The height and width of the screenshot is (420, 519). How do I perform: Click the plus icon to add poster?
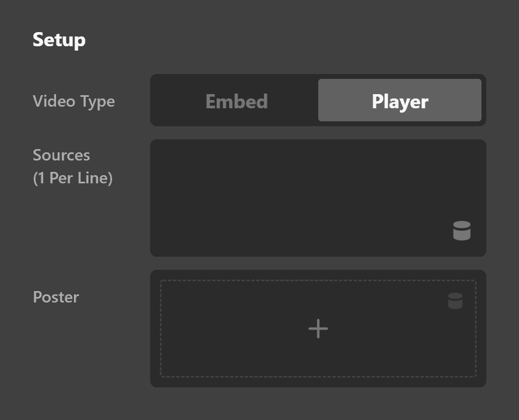pos(318,329)
